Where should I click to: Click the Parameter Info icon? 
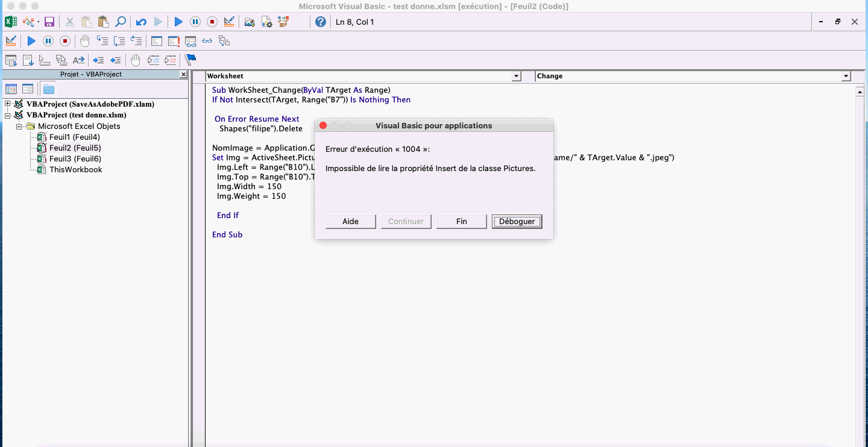[x=61, y=60]
